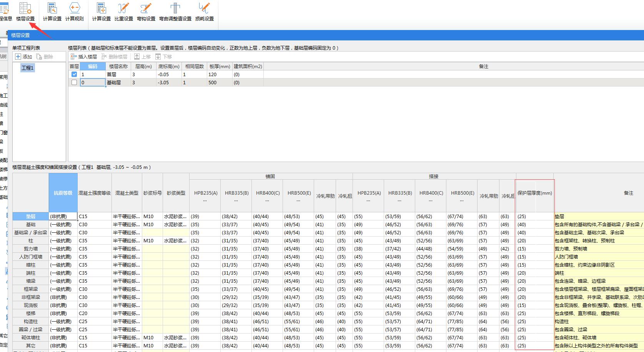Click 冷轧带肋 anchorage column header

325,195
